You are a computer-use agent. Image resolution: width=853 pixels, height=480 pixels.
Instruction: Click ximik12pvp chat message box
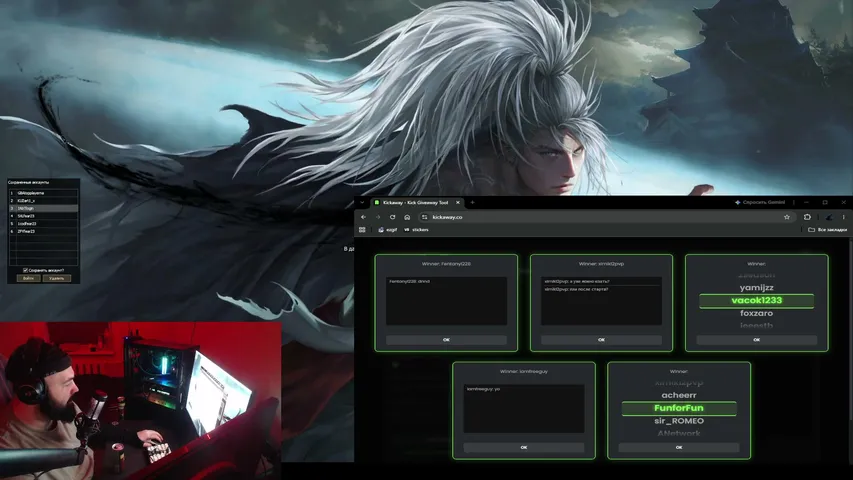(601, 301)
